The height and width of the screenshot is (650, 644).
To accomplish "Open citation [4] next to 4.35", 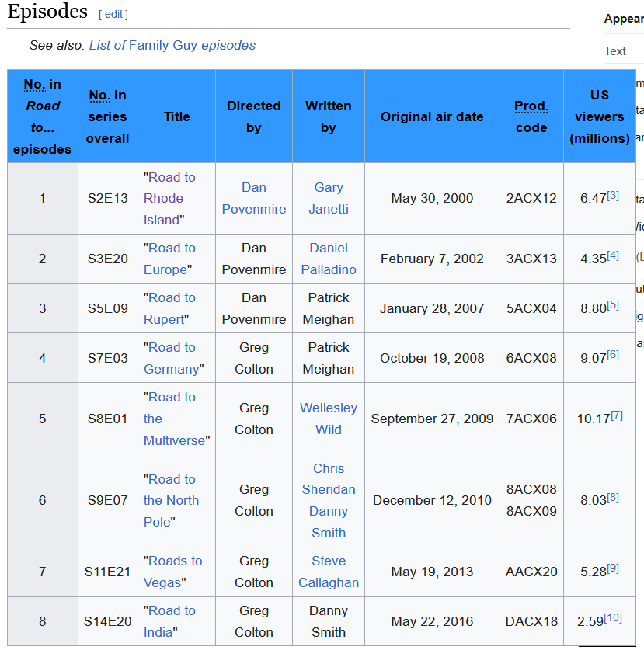I will pyautogui.click(x=613, y=255).
